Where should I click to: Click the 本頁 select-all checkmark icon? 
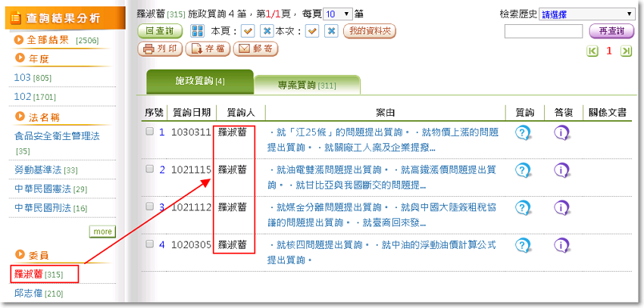point(247,31)
